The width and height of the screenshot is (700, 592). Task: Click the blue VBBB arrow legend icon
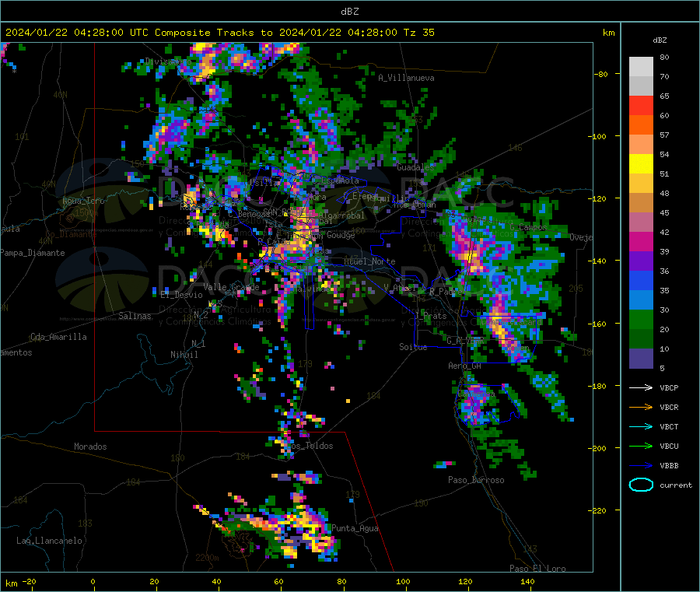641,466
